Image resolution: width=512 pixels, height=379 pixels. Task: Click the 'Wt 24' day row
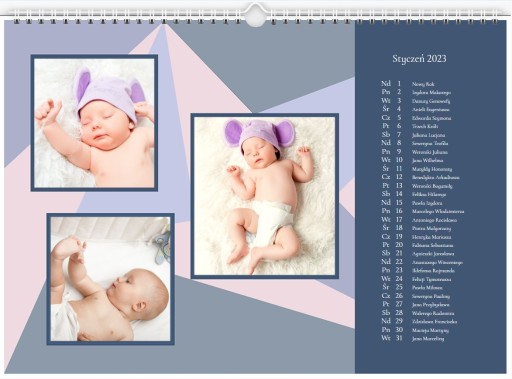click(416, 279)
